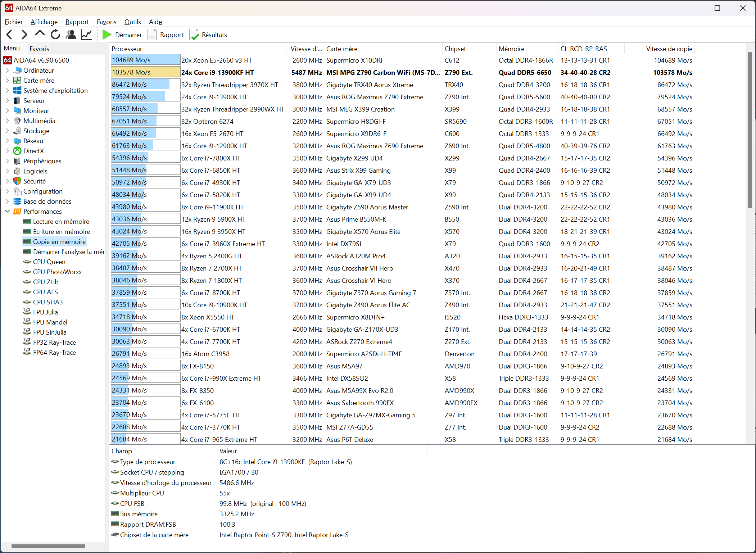Click the up arrow navigation icon
This screenshot has height=553, width=756.
pos(40,34)
